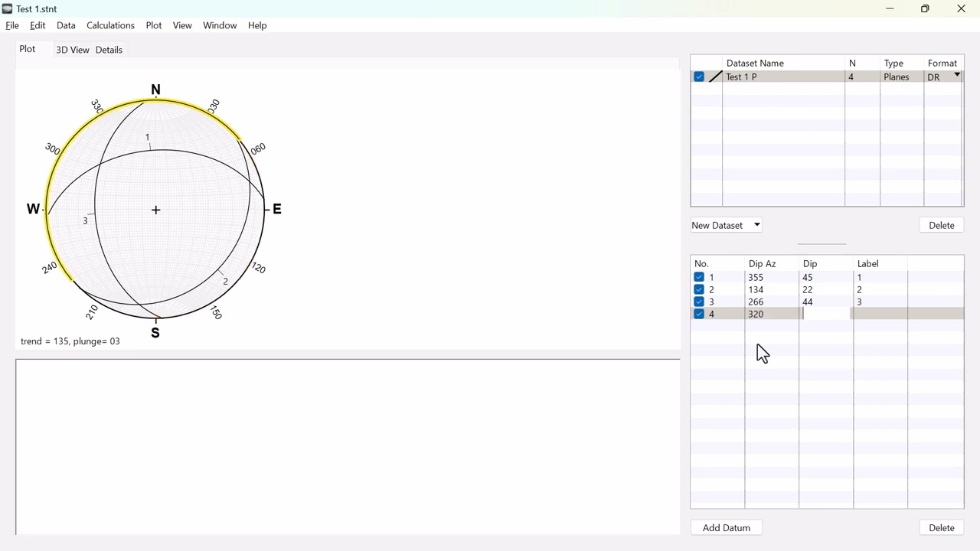
Task: Close the Test 1.stnt window
Action: pyautogui.click(x=962, y=9)
